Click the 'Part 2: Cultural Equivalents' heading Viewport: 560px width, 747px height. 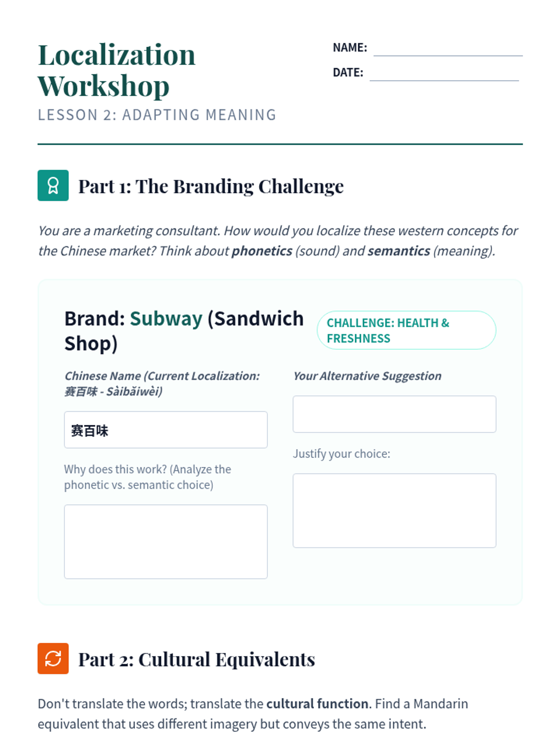point(196,659)
